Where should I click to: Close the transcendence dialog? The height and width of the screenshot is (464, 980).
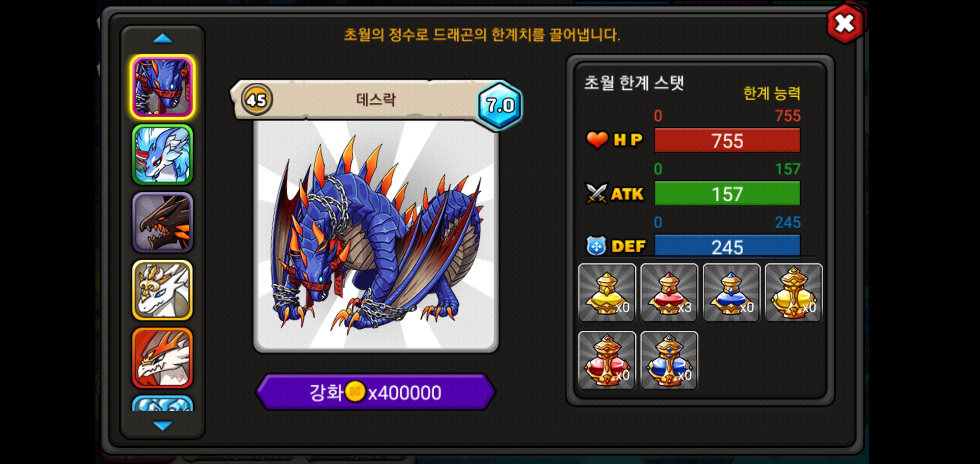845,24
